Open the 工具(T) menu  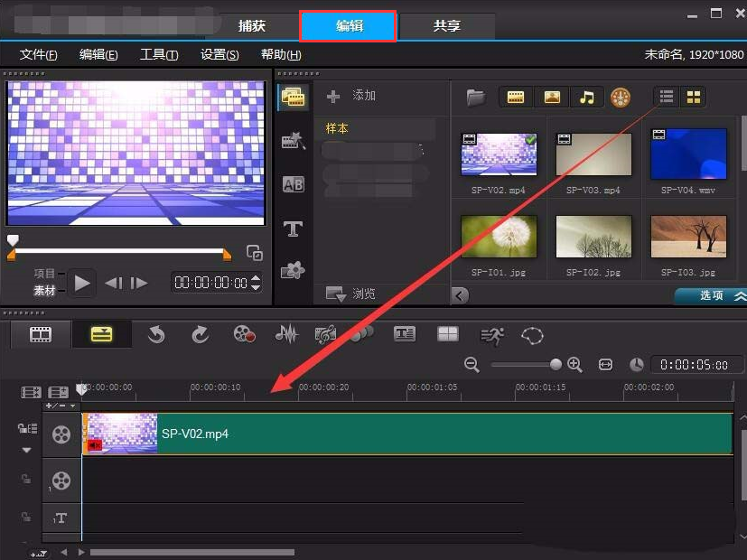159,55
